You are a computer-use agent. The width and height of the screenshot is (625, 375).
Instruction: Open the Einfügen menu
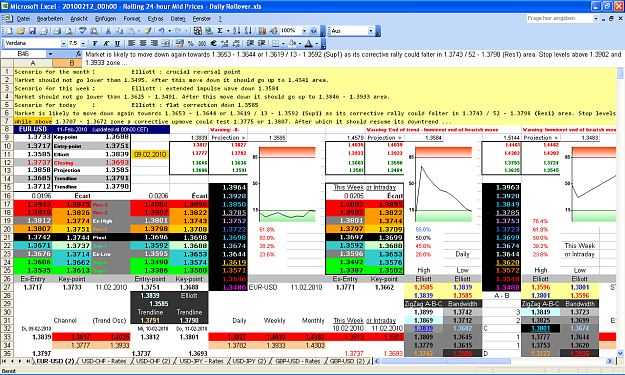tap(105, 18)
